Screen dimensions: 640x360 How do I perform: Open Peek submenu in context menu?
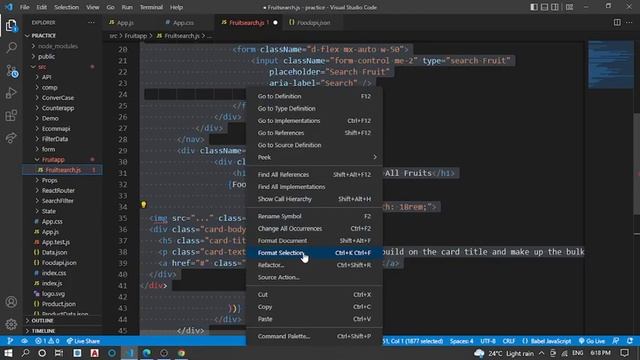pos(314,157)
